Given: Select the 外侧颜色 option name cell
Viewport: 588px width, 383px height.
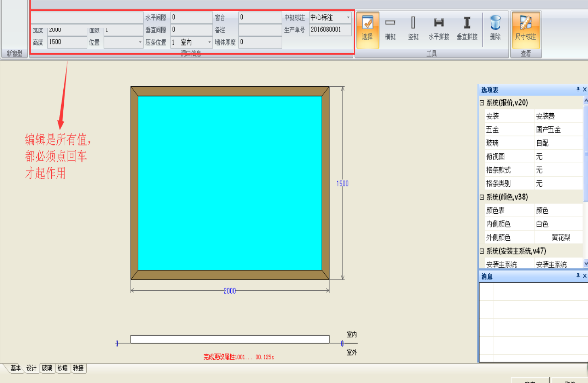Looking at the screenshot, I should click(x=509, y=237).
